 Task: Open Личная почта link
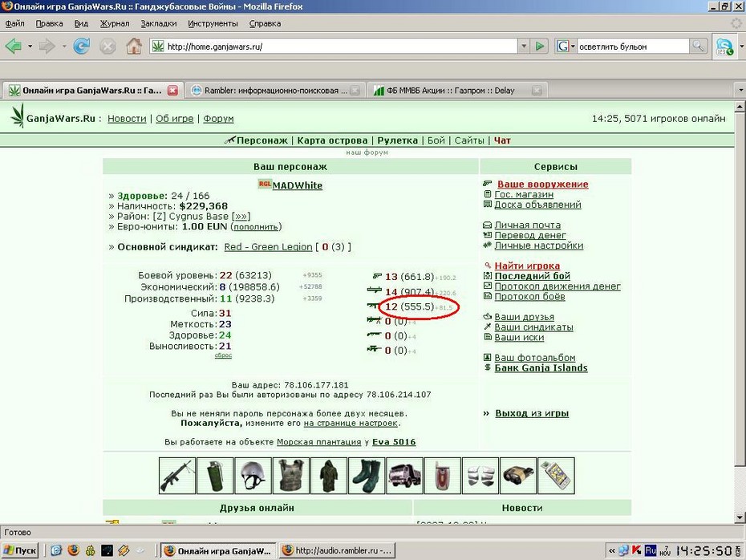pyautogui.click(x=527, y=225)
